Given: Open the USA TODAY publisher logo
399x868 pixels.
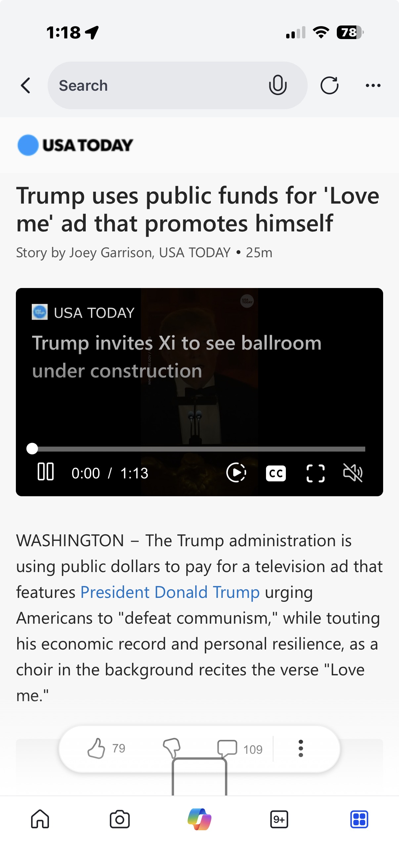Looking at the screenshot, I should coord(75,145).
